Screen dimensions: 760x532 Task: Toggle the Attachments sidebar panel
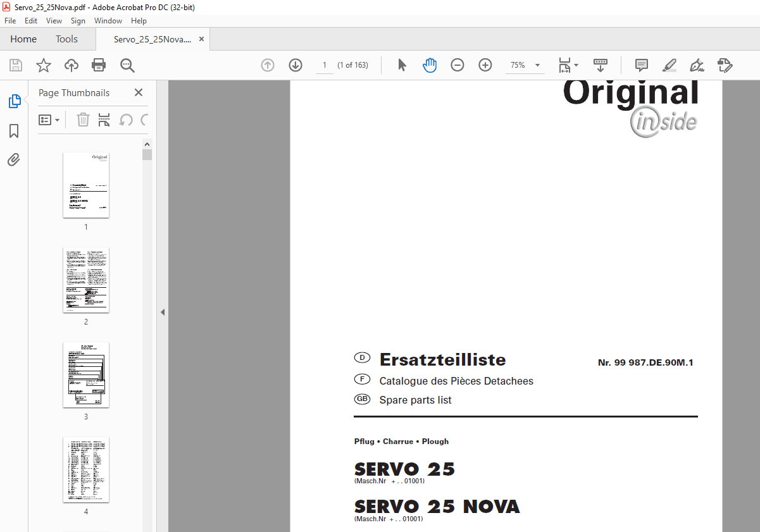tap(13, 159)
